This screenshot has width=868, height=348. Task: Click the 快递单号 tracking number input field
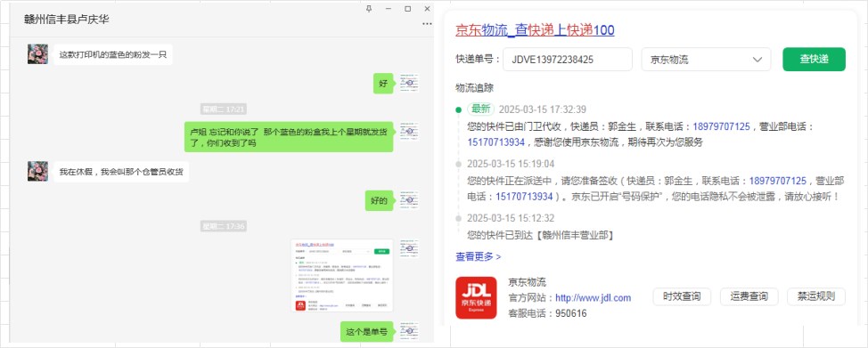click(568, 60)
